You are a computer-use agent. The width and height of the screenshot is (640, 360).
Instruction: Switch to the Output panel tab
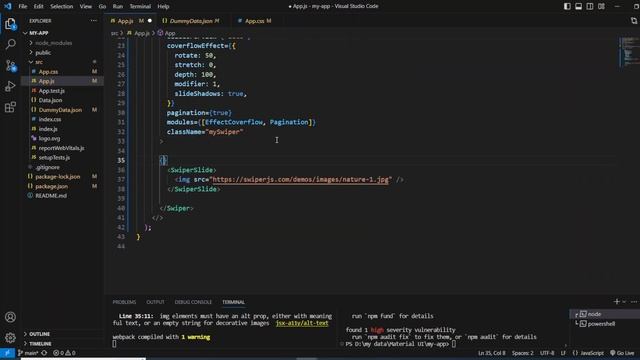[155, 302]
